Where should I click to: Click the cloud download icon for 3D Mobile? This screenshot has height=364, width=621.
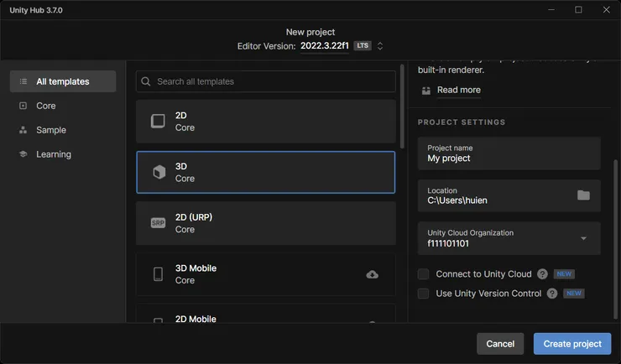pos(372,274)
